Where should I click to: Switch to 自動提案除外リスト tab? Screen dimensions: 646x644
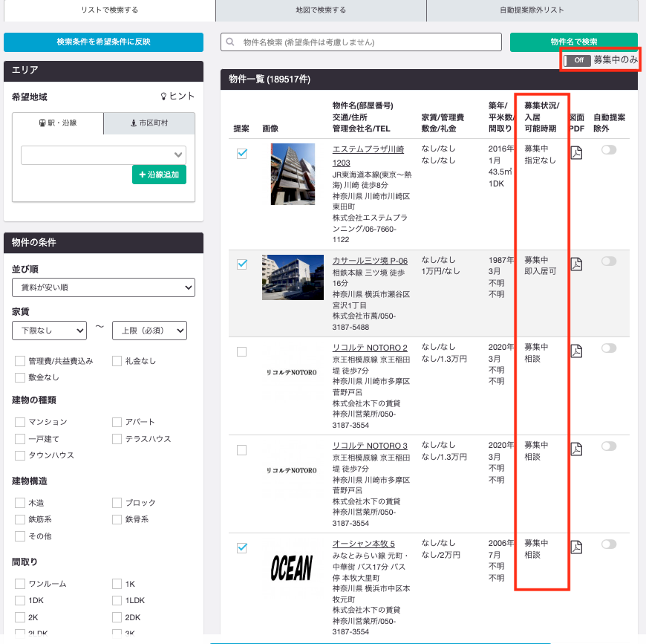[x=532, y=10]
